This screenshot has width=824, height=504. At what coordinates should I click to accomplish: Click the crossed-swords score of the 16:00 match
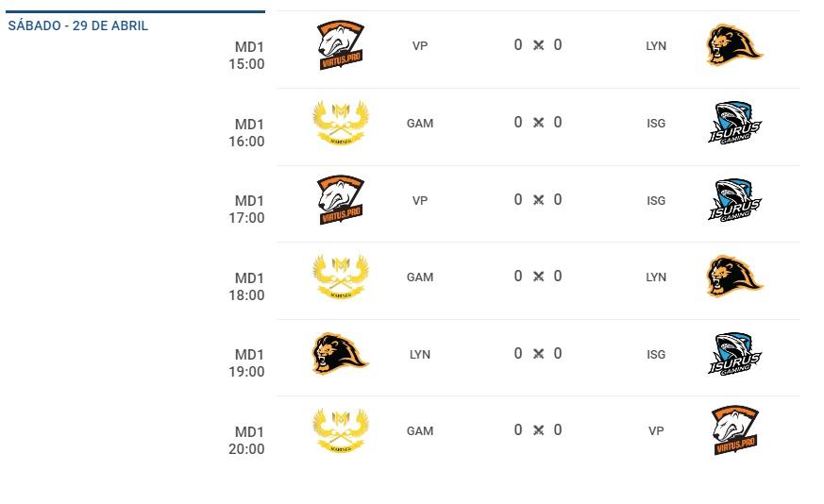pos(538,122)
